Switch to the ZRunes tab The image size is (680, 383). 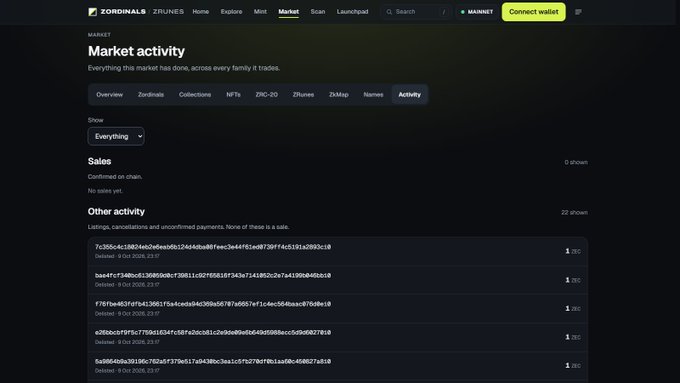[x=303, y=95]
